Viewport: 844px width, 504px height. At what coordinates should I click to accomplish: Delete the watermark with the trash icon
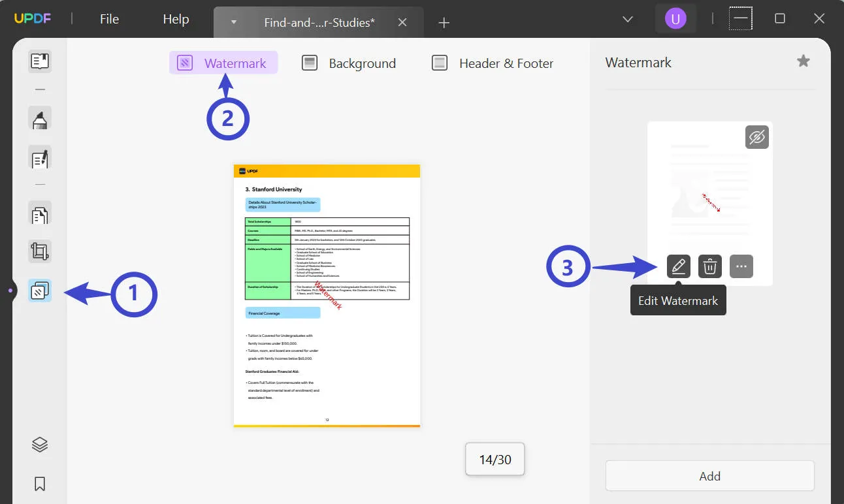coord(709,266)
